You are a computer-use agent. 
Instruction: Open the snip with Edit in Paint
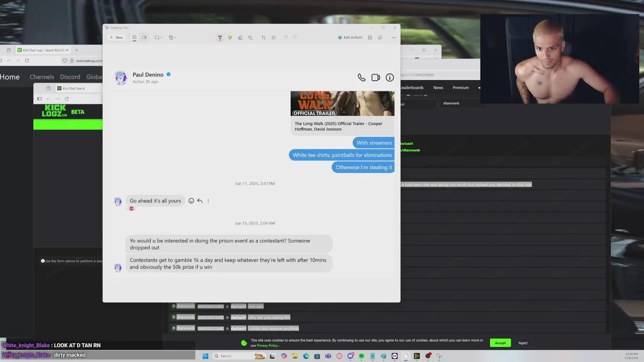(350, 37)
